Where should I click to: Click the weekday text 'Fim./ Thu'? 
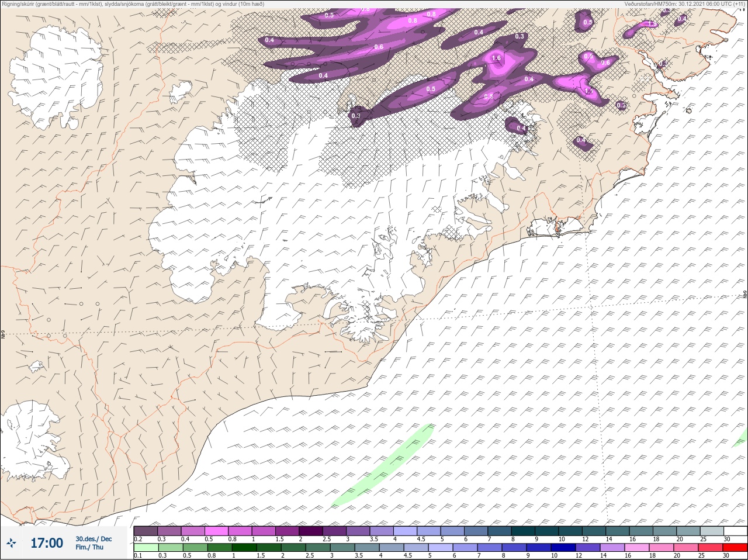tap(89, 547)
